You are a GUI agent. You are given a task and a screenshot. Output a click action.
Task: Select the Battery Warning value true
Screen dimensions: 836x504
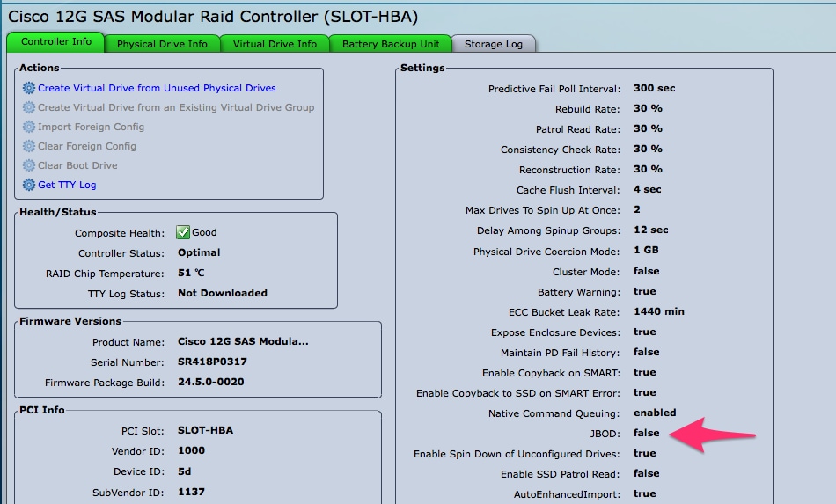[644, 291]
